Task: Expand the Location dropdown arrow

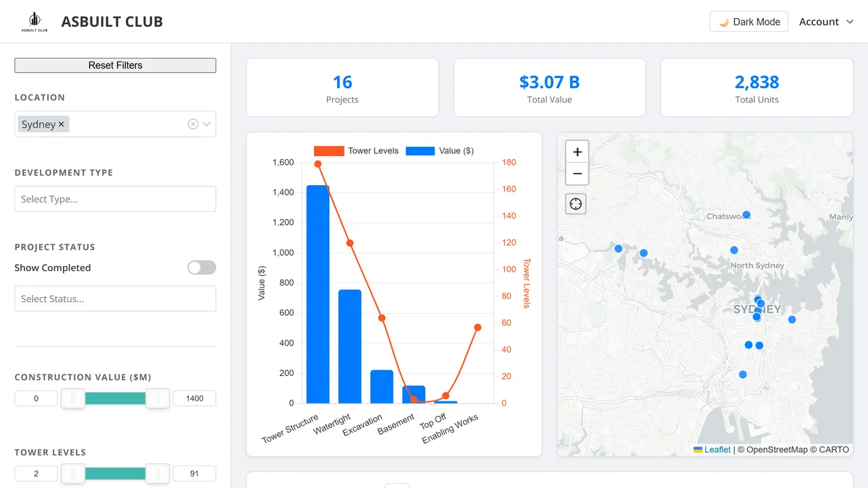Action: point(207,124)
